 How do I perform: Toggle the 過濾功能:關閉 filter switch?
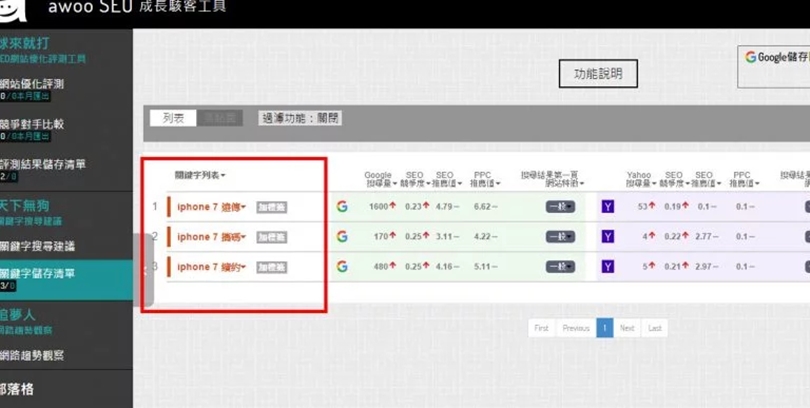click(300, 118)
